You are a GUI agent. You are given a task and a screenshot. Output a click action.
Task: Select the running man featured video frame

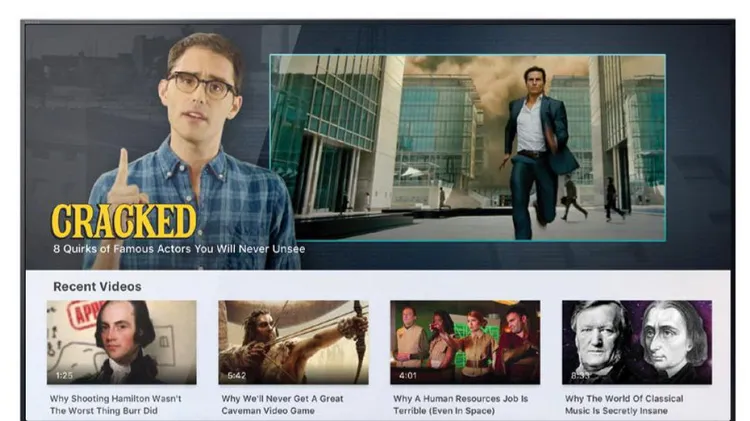pos(467,148)
